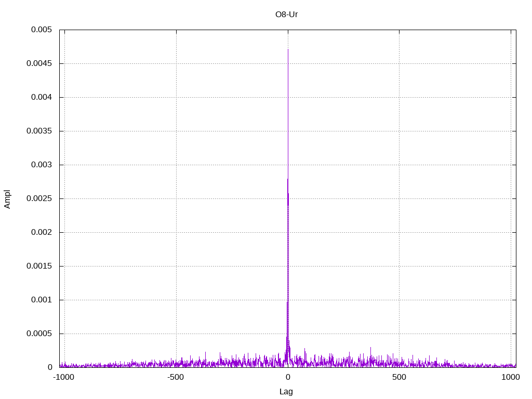Image resolution: width=532 pixels, height=399 pixels.
Task: Click the 0.0025 y-axis tick value
Action: coord(39,198)
